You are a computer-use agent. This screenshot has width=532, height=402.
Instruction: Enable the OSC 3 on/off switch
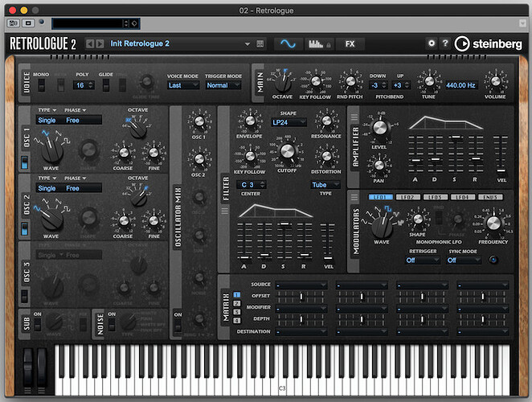24,296
